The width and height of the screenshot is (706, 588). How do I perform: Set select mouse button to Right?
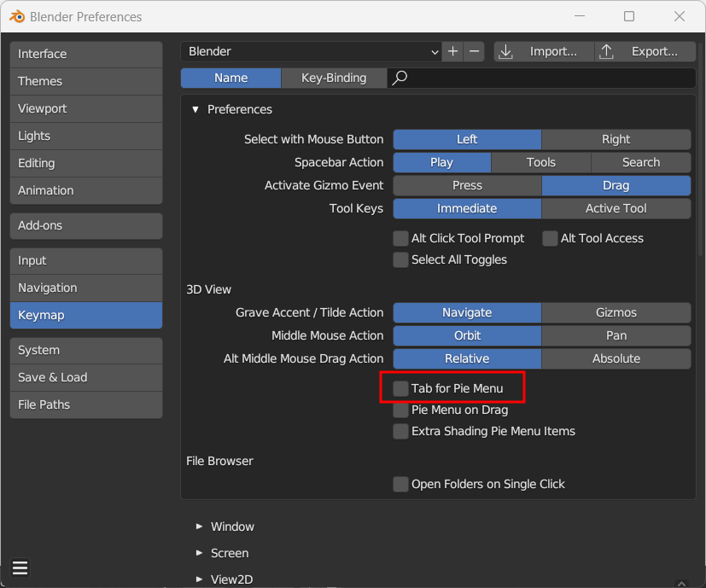tap(616, 140)
